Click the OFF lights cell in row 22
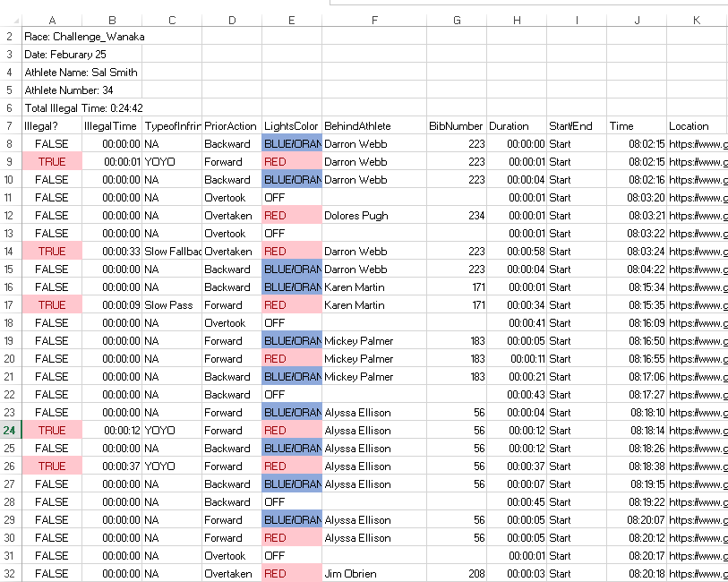728x582 pixels. 292,395
